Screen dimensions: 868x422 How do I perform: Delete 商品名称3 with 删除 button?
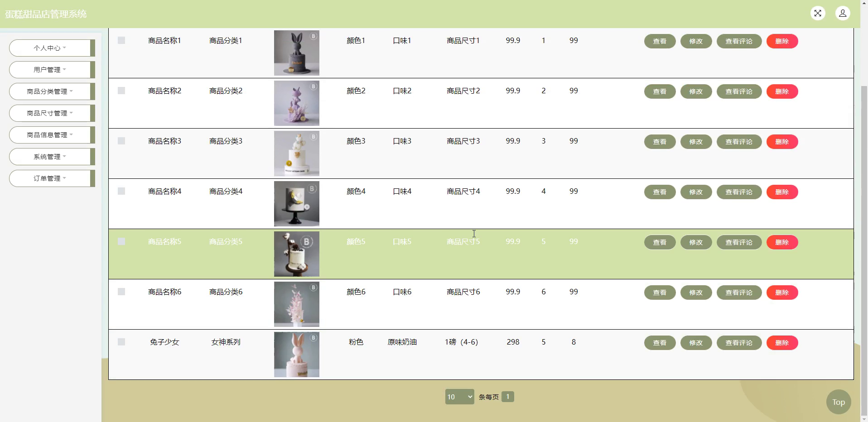(782, 142)
